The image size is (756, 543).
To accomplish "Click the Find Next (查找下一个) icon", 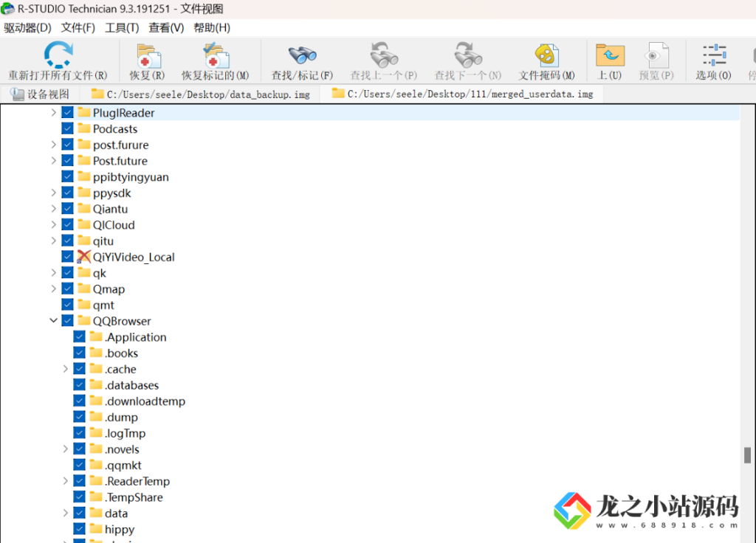I will point(467,55).
